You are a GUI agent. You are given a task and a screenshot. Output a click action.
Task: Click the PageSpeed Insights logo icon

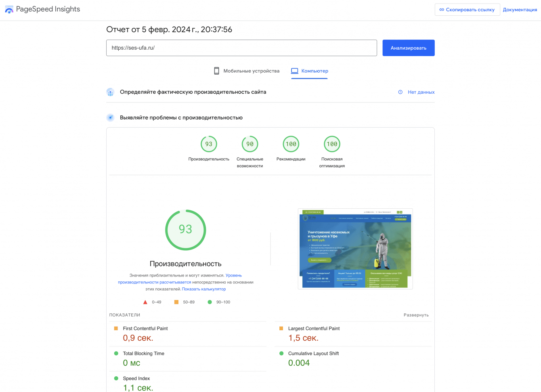click(x=9, y=9)
